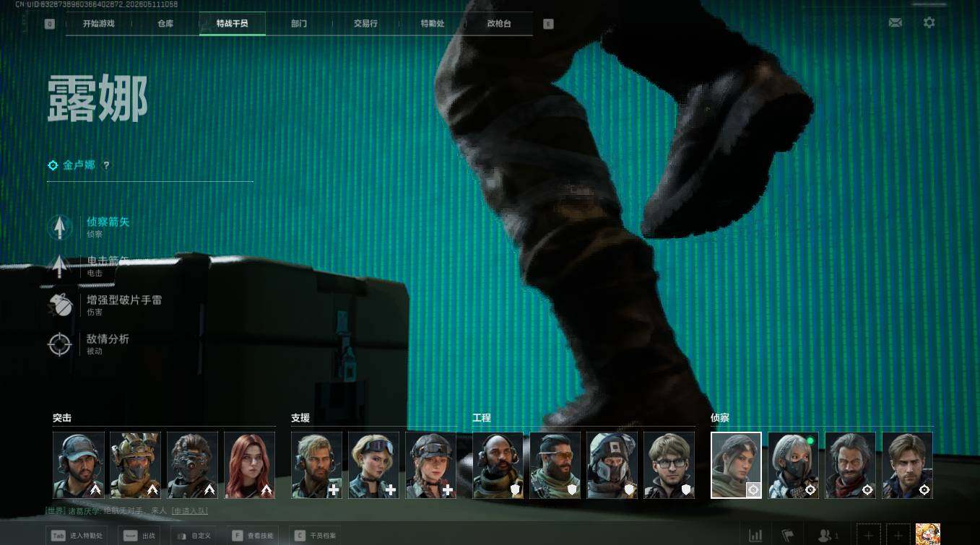
Task: Click the 支援 class heading
Action: point(300,418)
